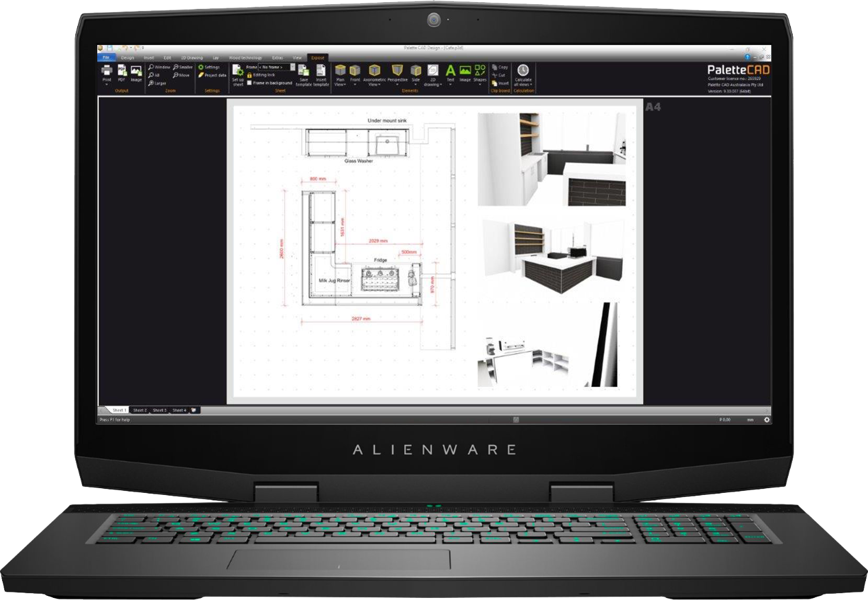Expand the Text dropdown arrow

450,85
